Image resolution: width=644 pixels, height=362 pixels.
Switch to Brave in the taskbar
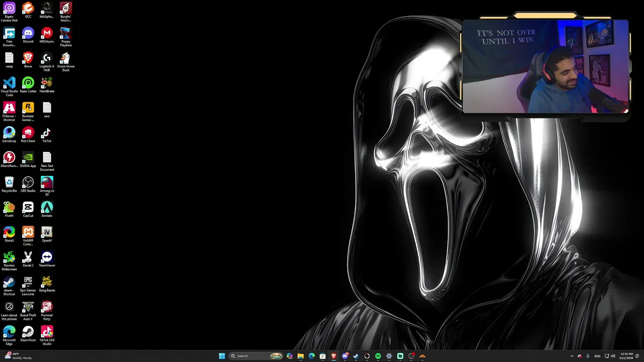pyautogui.click(x=334, y=356)
